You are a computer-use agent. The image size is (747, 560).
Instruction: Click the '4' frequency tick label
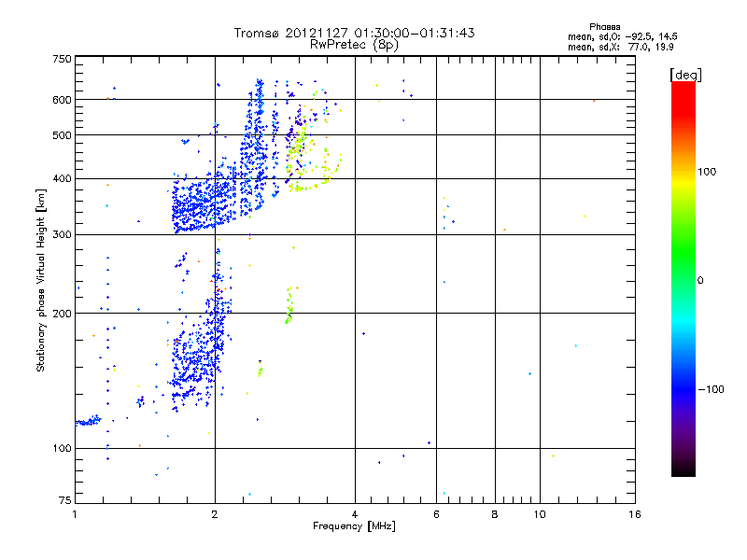click(x=355, y=514)
